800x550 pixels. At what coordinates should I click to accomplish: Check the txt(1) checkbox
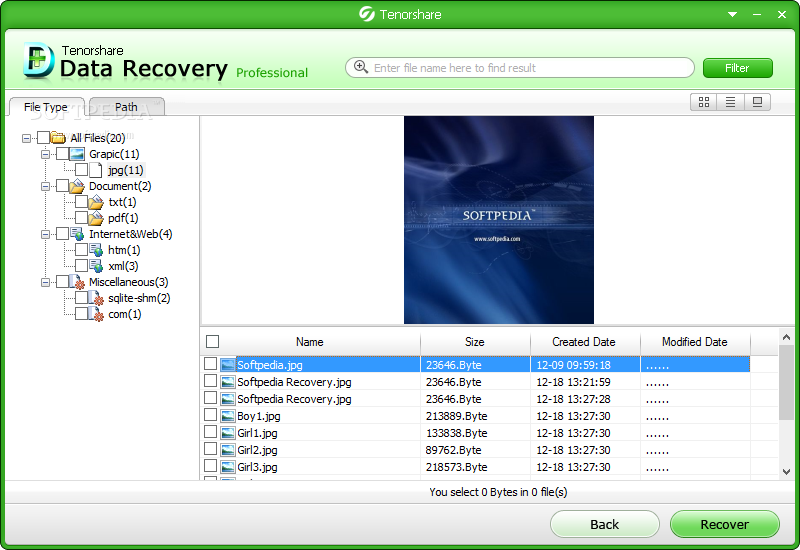tap(81, 202)
